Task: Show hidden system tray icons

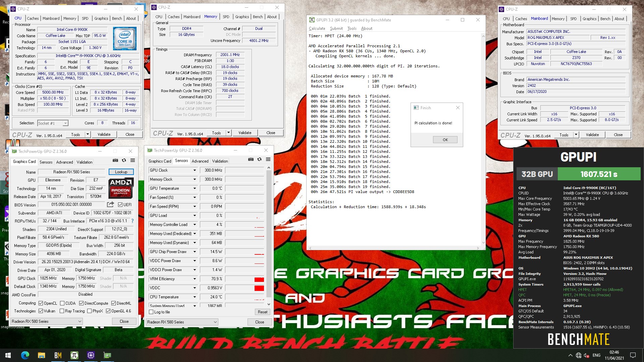Action: 570,355
